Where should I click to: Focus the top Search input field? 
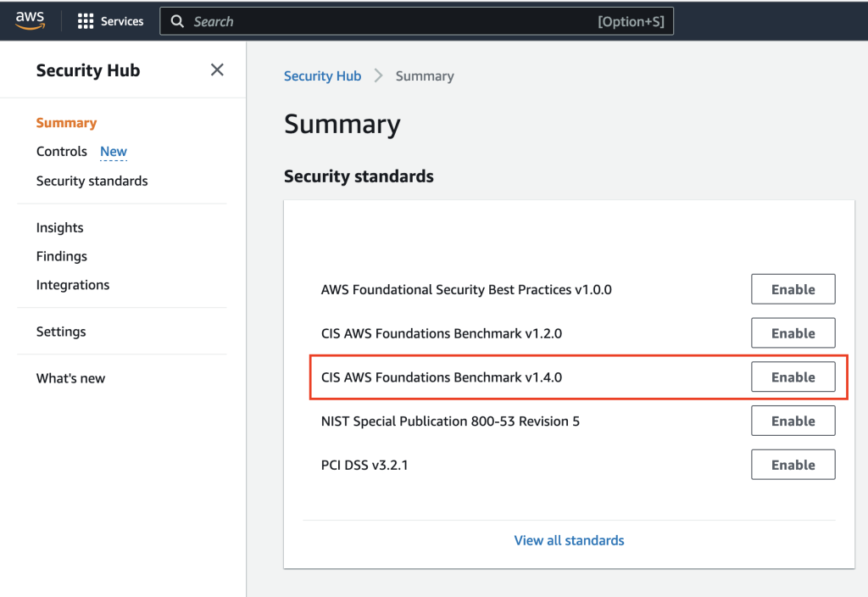coord(416,21)
